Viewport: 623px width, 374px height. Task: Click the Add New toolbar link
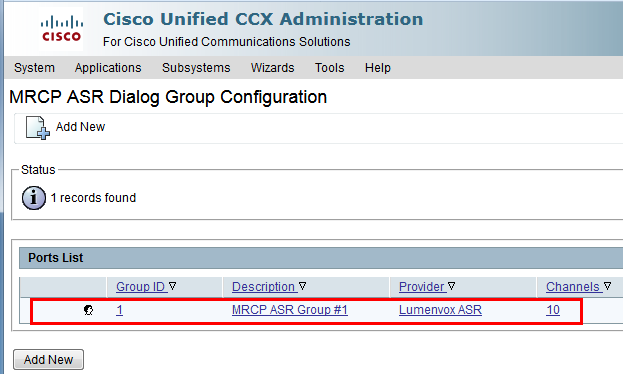(80, 126)
